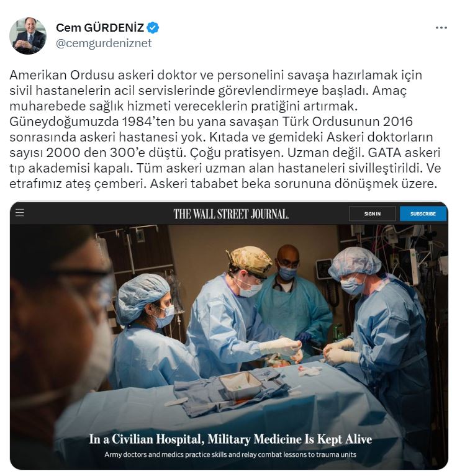Click the headline 'In a Civilian Hospital'
452x476 pixels.
[230, 439]
